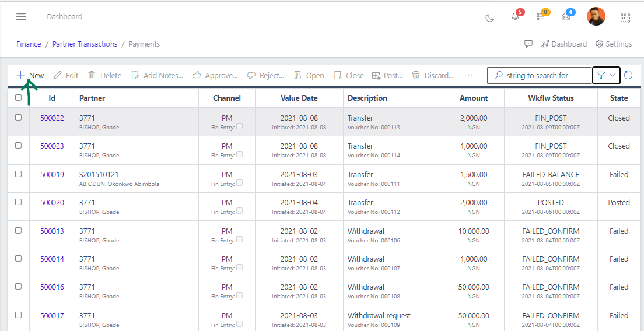Click the user profile avatar

point(596,16)
